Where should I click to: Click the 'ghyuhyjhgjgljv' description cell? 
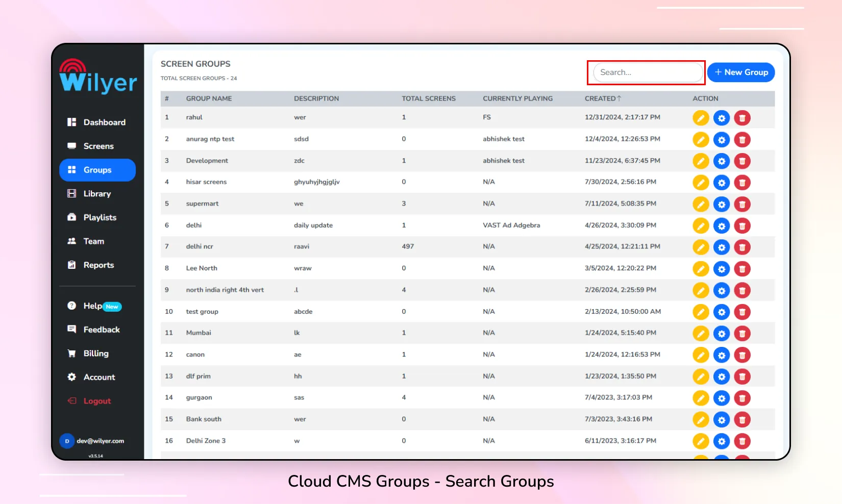click(317, 182)
